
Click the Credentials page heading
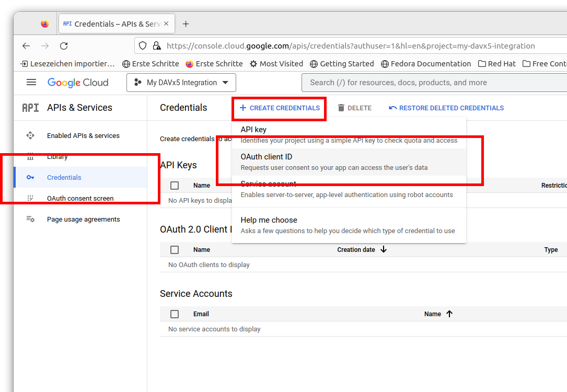pos(183,108)
